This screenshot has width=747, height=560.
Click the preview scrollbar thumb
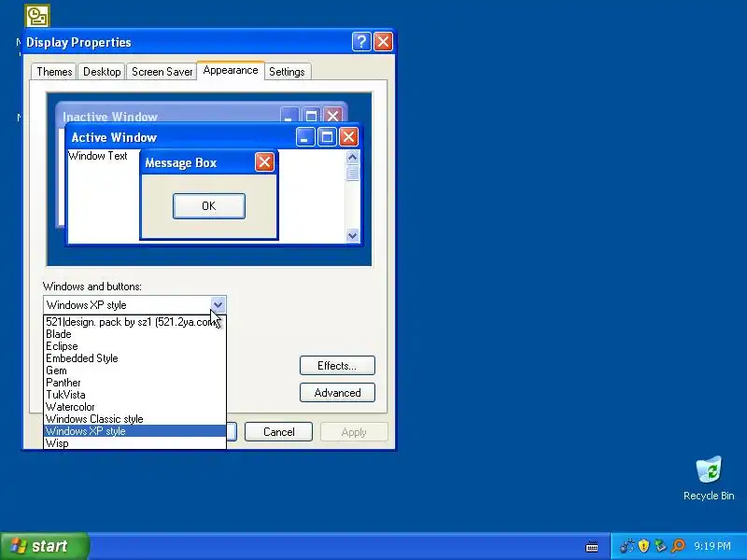(x=353, y=173)
